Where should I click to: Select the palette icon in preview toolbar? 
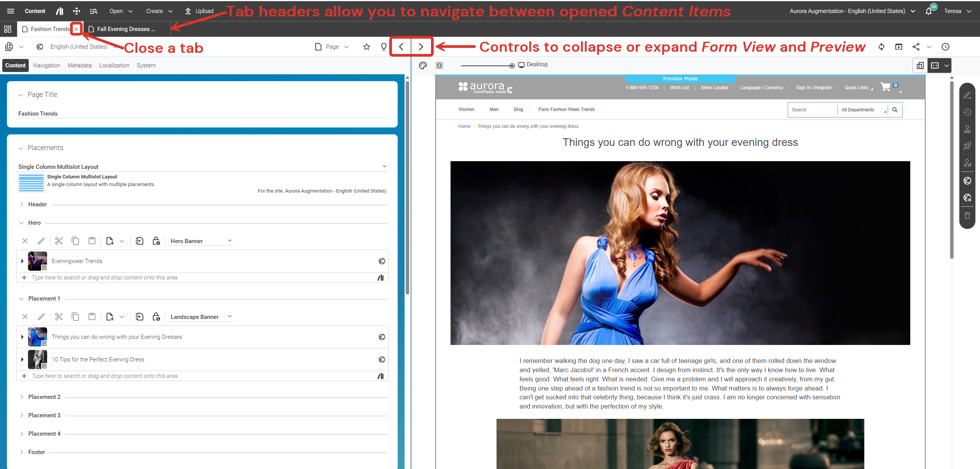[423, 65]
